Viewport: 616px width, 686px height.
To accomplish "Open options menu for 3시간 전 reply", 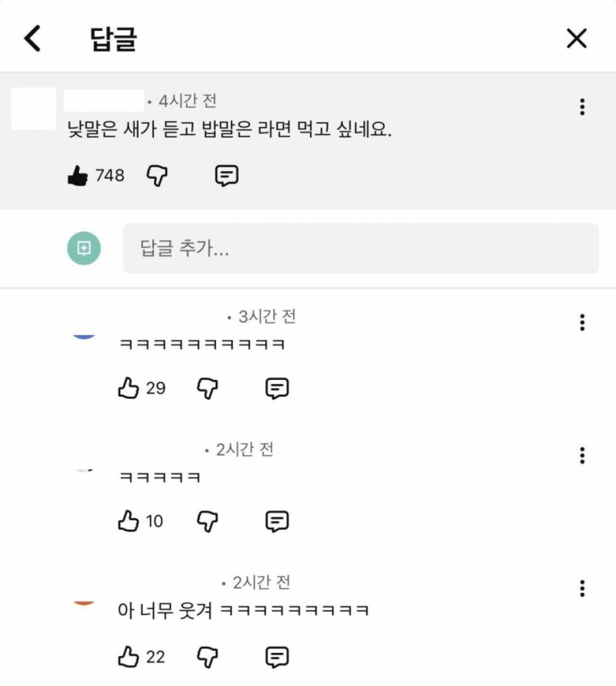I will tap(582, 322).
